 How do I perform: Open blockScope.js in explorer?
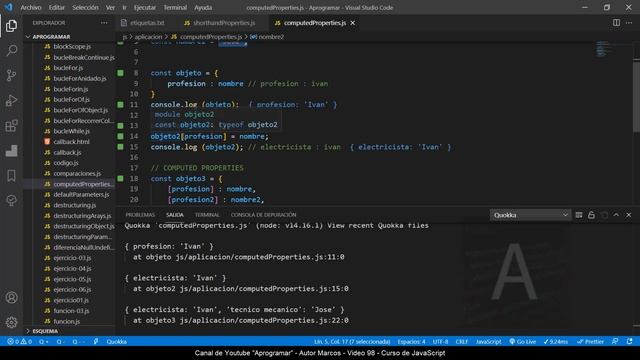pos(72,47)
